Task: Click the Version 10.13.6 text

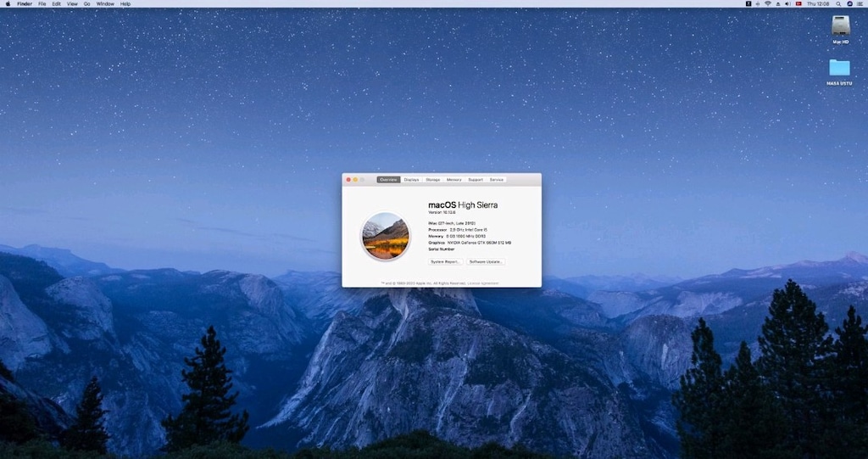Action: [443, 212]
